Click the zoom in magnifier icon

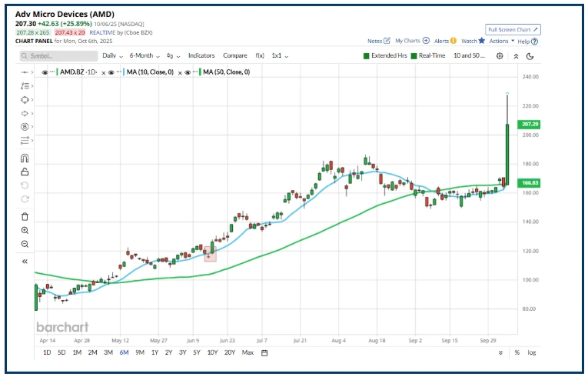click(x=25, y=230)
